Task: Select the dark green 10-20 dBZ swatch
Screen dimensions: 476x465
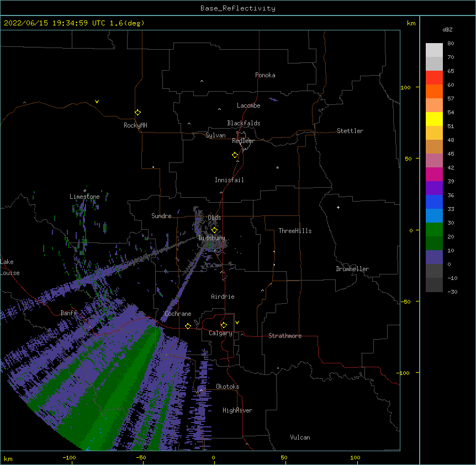Action: (x=434, y=244)
